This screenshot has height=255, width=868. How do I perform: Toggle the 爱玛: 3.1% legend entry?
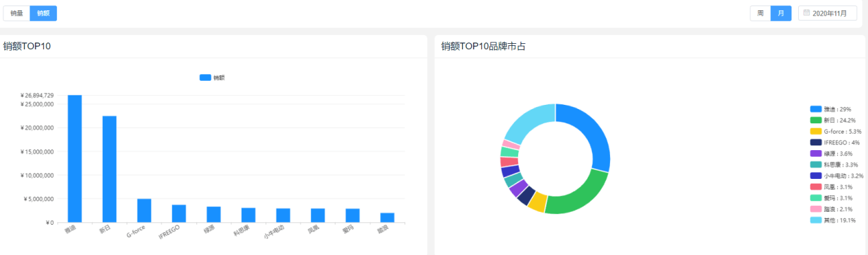pos(832,197)
